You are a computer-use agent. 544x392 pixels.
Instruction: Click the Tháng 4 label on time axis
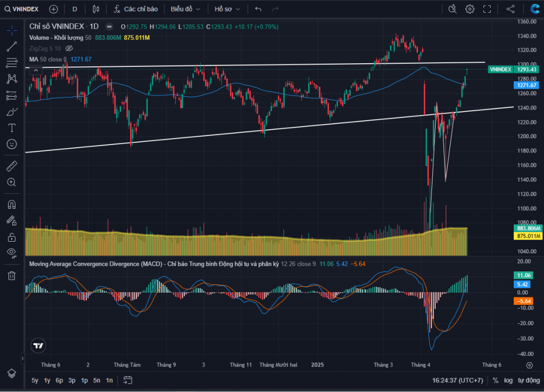coord(421,365)
